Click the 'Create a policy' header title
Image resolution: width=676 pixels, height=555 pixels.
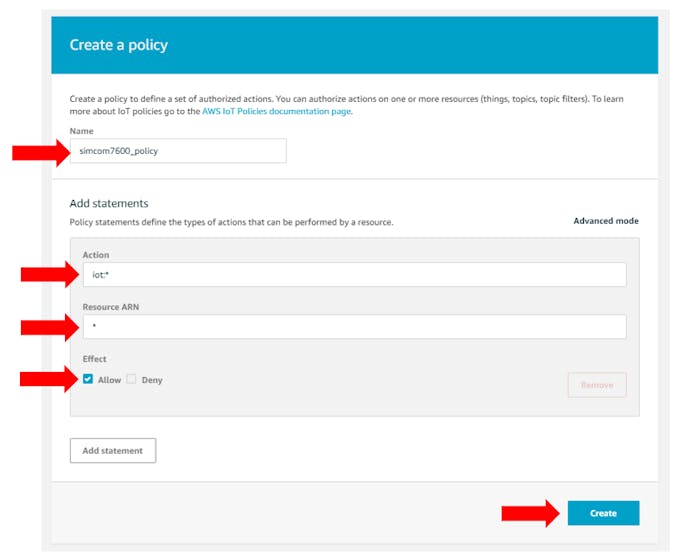(119, 45)
